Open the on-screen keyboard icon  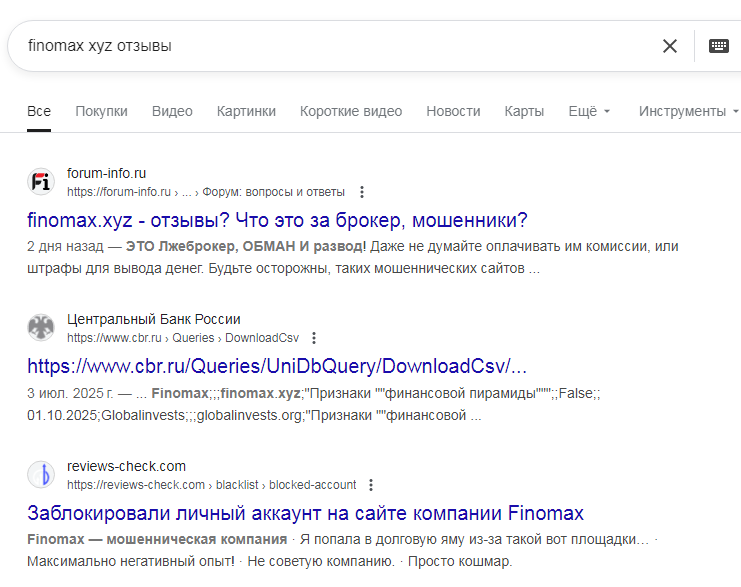pyautogui.click(x=719, y=46)
